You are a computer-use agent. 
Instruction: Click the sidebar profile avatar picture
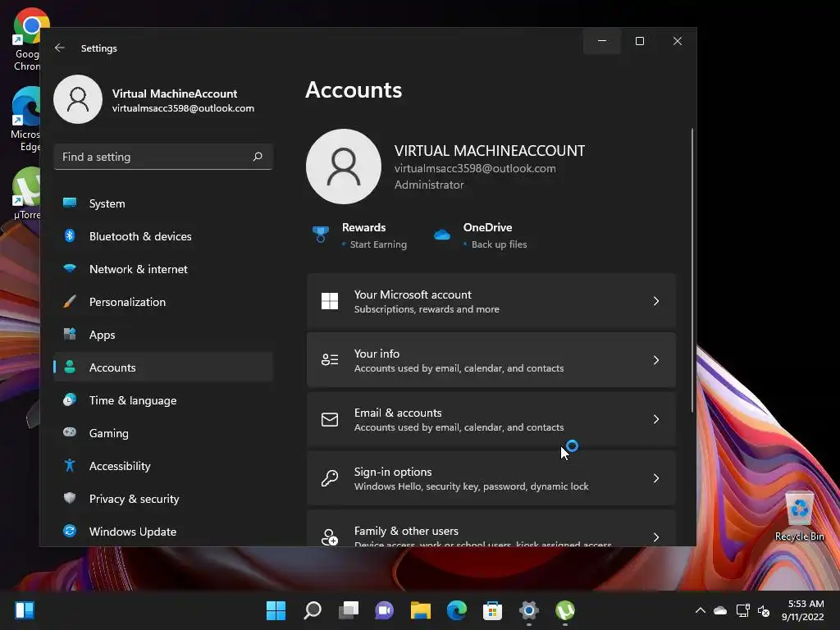tap(78, 99)
